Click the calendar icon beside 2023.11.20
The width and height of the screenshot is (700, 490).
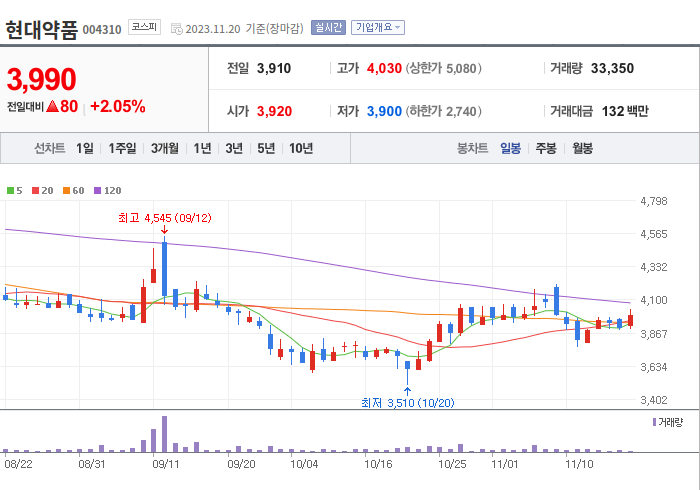point(177,29)
